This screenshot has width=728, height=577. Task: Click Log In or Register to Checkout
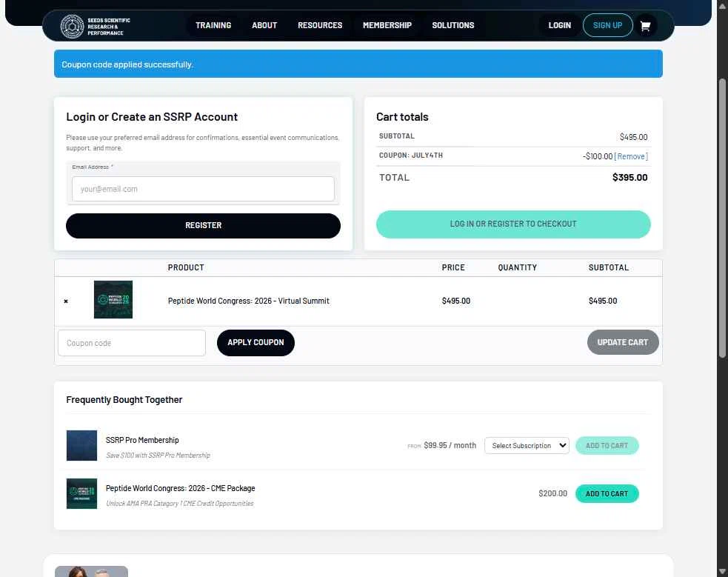tap(513, 224)
